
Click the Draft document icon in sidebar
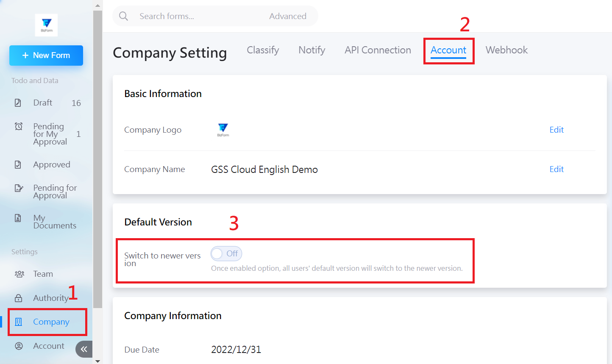tap(18, 103)
